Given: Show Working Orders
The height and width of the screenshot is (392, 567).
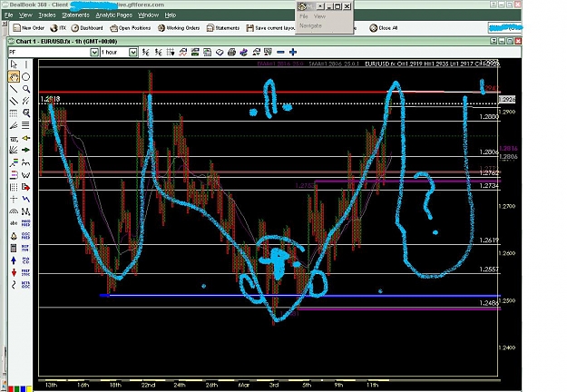Looking at the screenshot, I should pyautogui.click(x=179, y=28).
